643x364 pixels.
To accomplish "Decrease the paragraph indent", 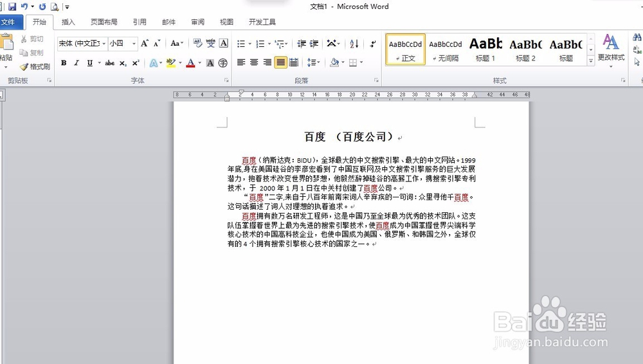I will click(302, 44).
